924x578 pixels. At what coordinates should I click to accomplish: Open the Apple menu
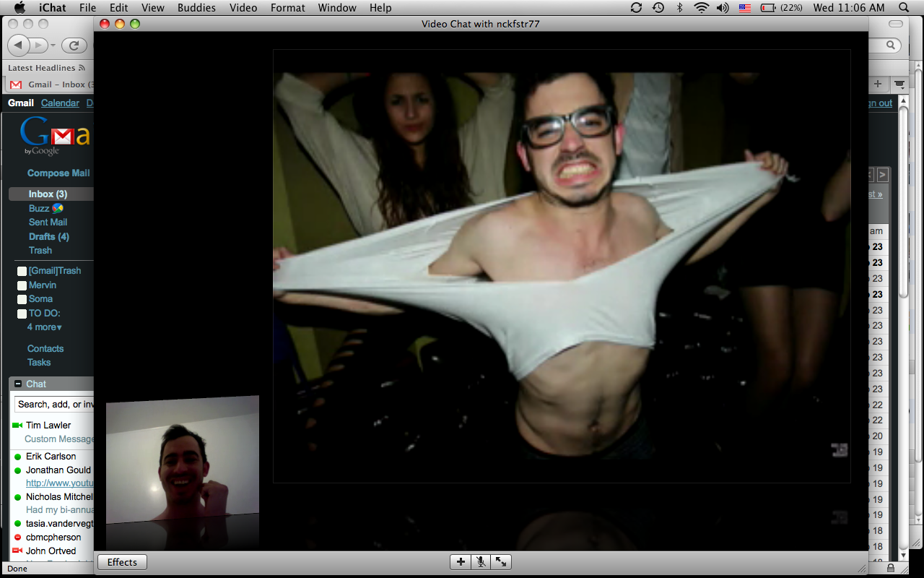pyautogui.click(x=19, y=8)
